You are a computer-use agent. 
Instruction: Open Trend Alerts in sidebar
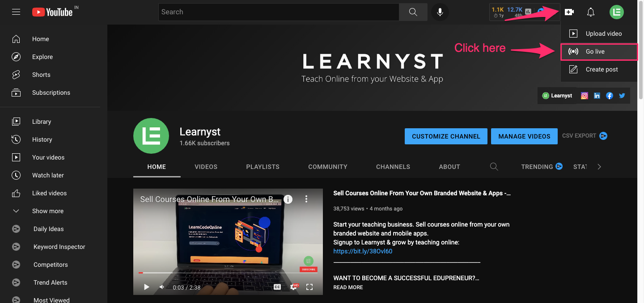point(54,282)
